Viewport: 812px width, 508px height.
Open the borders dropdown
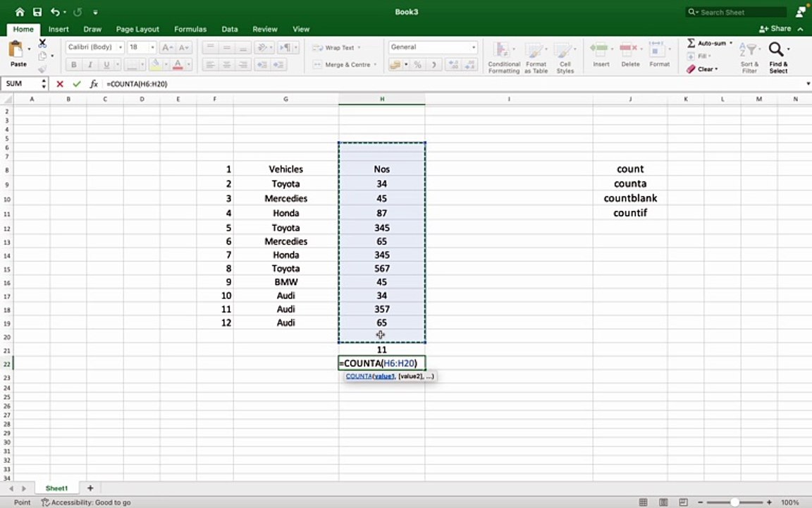(142, 65)
